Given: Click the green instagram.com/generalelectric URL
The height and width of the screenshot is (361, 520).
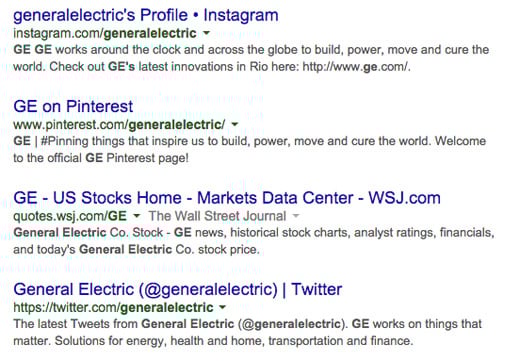Looking at the screenshot, I should tap(105, 33).
